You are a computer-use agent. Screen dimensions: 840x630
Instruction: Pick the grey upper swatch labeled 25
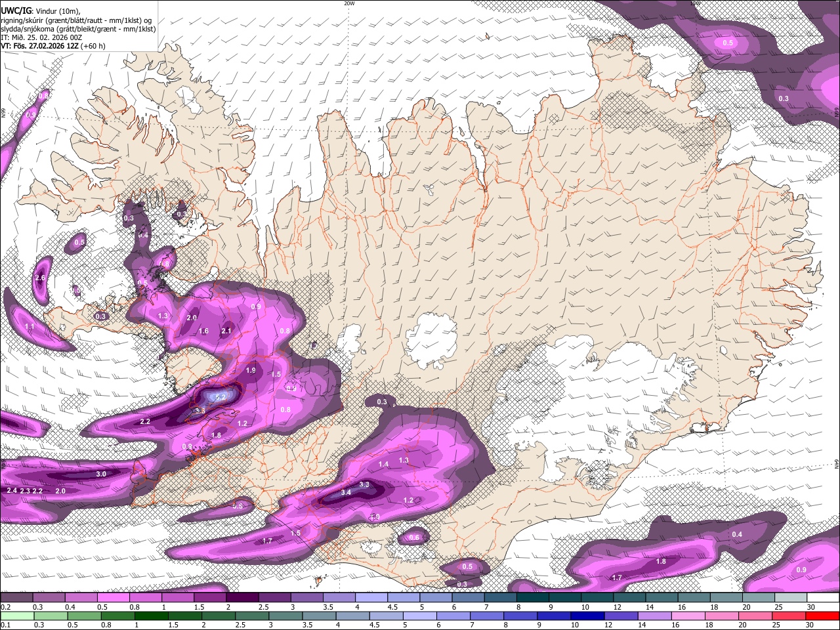(791, 598)
